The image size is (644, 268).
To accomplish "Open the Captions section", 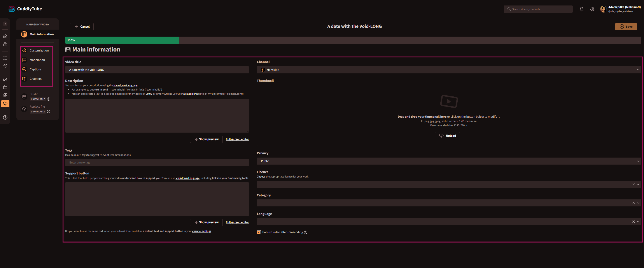I will [35, 69].
